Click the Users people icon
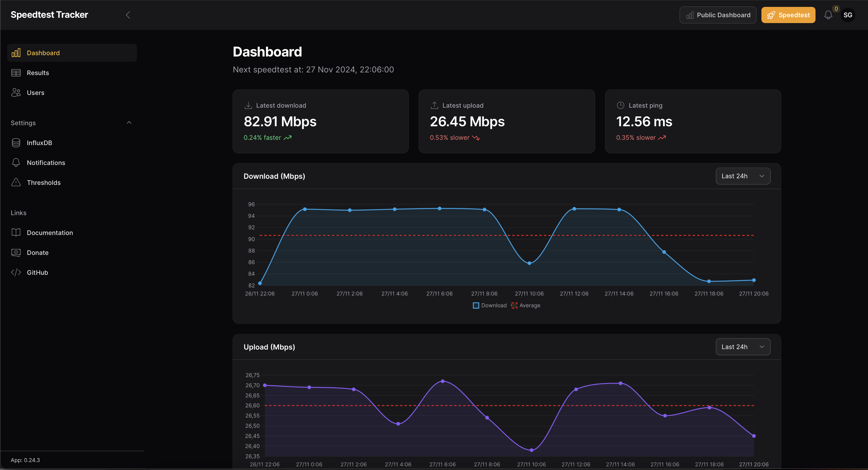Image resolution: width=868 pixels, height=470 pixels. (16, 92)
